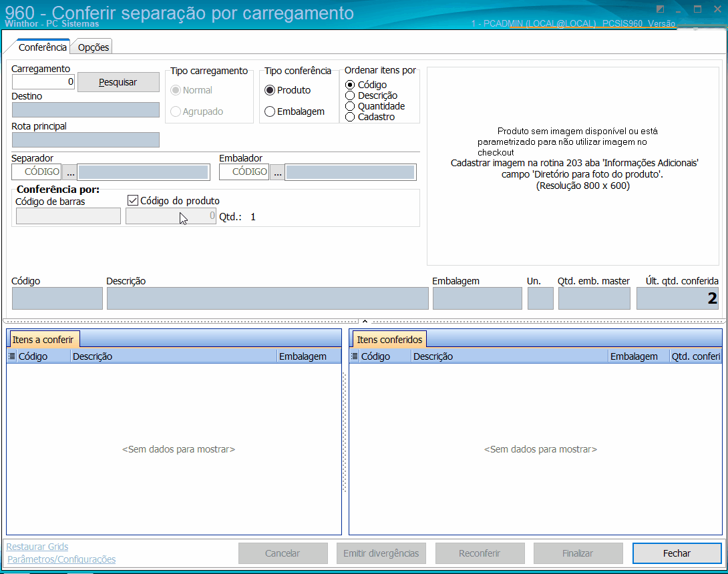
Task: Open the Itens a conferir grid menu icon
Action: 11,356
